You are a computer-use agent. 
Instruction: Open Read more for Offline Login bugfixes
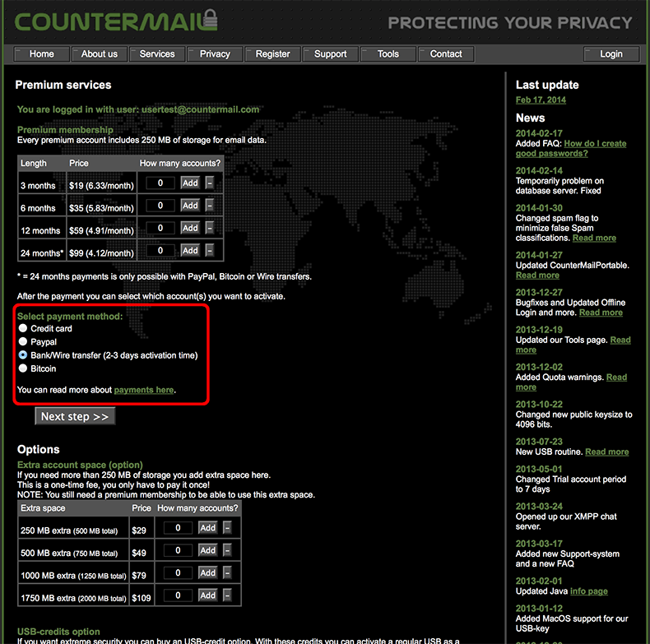pyautogui.click(x=601, y=313)
